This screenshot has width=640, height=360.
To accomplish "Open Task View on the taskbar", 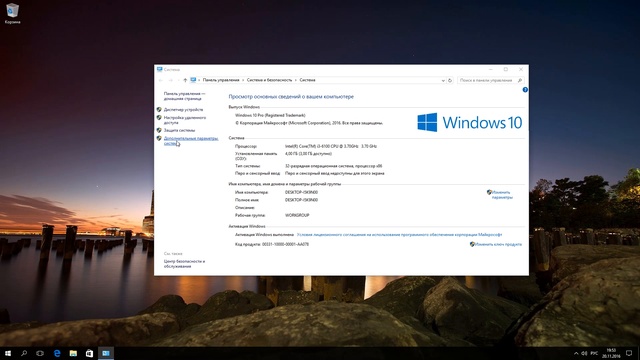I will [40, 353].
